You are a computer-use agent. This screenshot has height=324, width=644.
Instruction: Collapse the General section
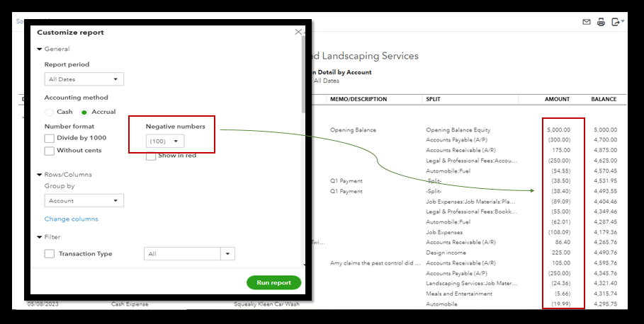tap(40, 50)
